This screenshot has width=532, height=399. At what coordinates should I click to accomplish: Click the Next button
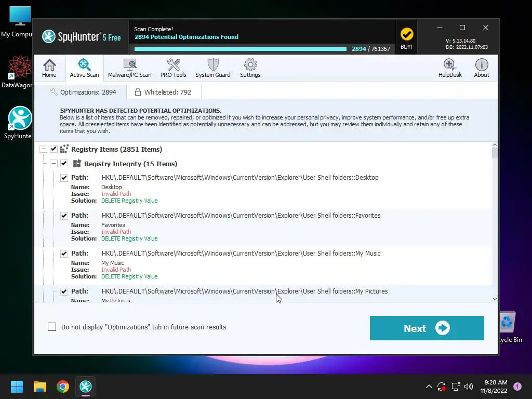click(x=427, y=328)
